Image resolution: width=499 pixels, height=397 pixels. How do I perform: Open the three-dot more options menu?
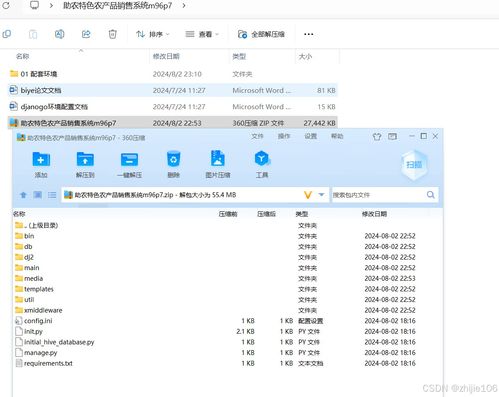point(309,34)
